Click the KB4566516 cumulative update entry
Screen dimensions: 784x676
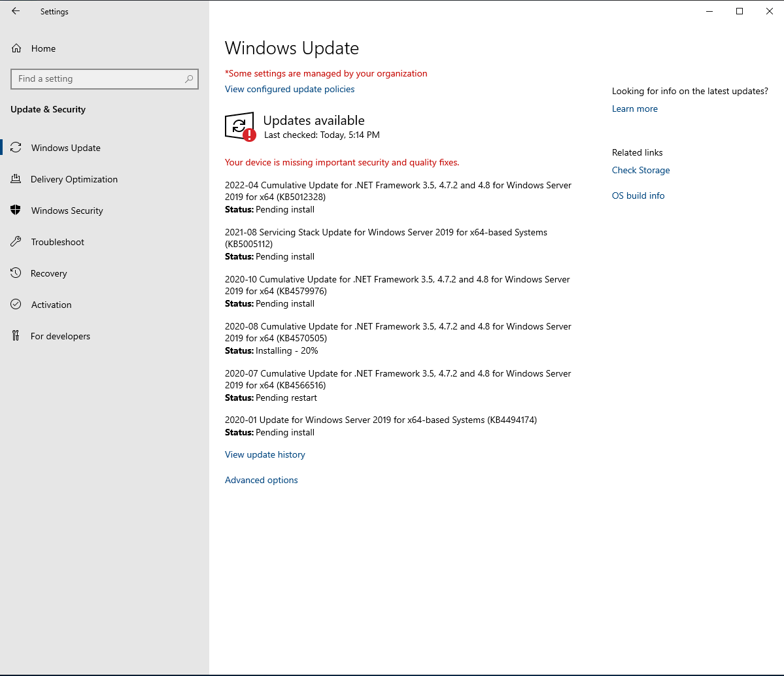(398, 385)
